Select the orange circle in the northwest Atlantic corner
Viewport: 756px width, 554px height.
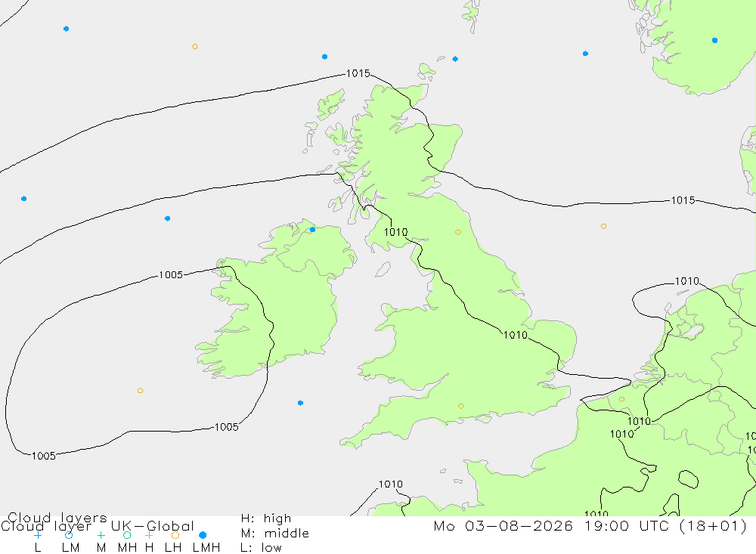click(x=195, y=47)
